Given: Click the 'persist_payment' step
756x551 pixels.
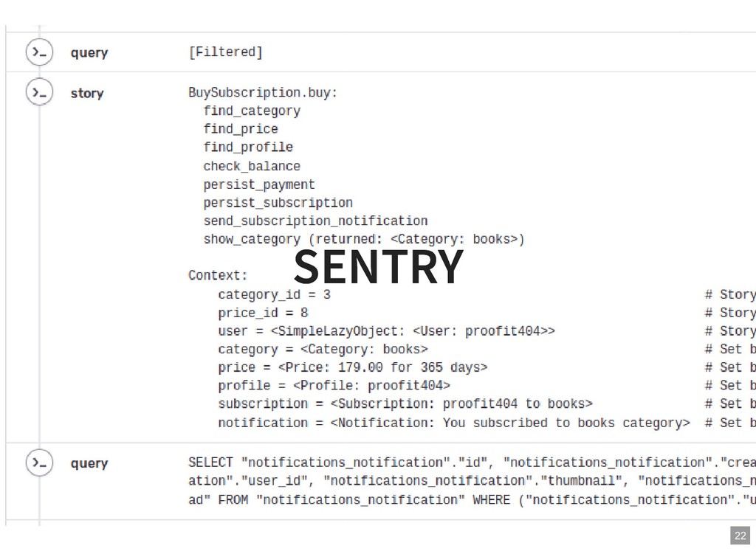Looking at the screenshot, I should click(x=259, y=184).
